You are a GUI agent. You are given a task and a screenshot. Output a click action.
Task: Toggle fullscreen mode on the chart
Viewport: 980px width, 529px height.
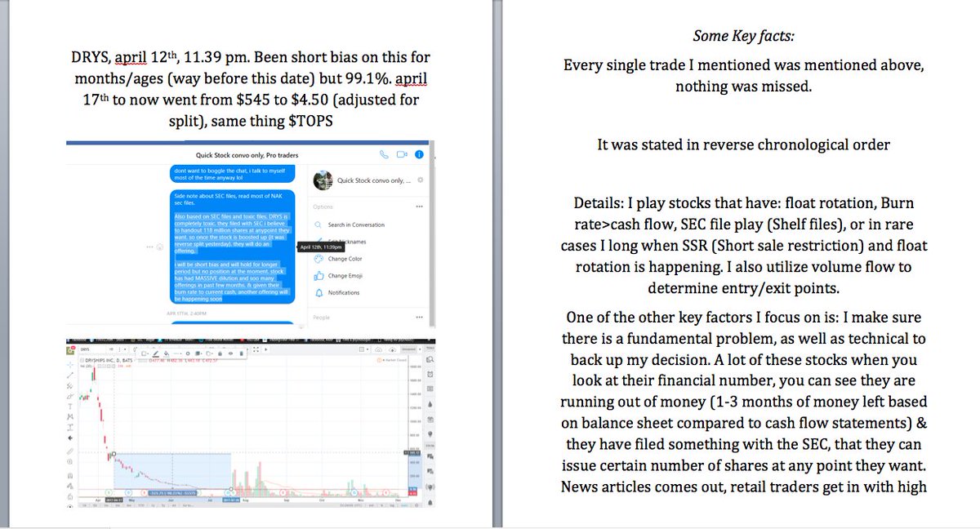click(256, 349)
